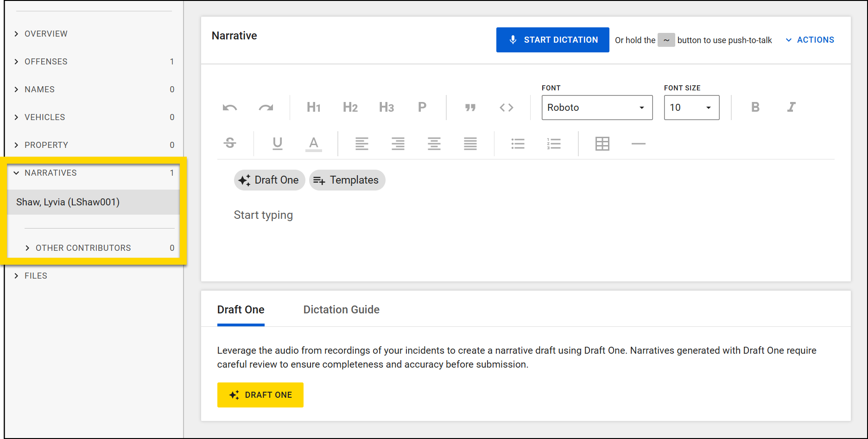Click the START DICTATION button
Image resolution: width=868 pixels, height=439 pixels.
552,40
